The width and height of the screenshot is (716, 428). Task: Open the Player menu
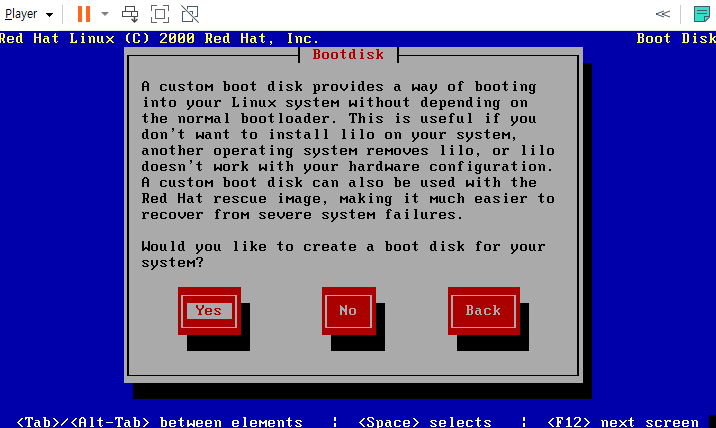pos(29,14)
